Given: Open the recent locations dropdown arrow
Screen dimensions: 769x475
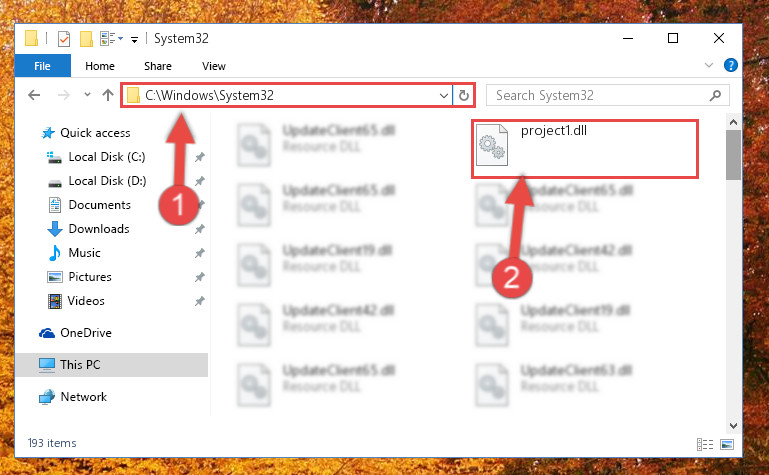Looking at the screenshot, I should pos(87,95).
